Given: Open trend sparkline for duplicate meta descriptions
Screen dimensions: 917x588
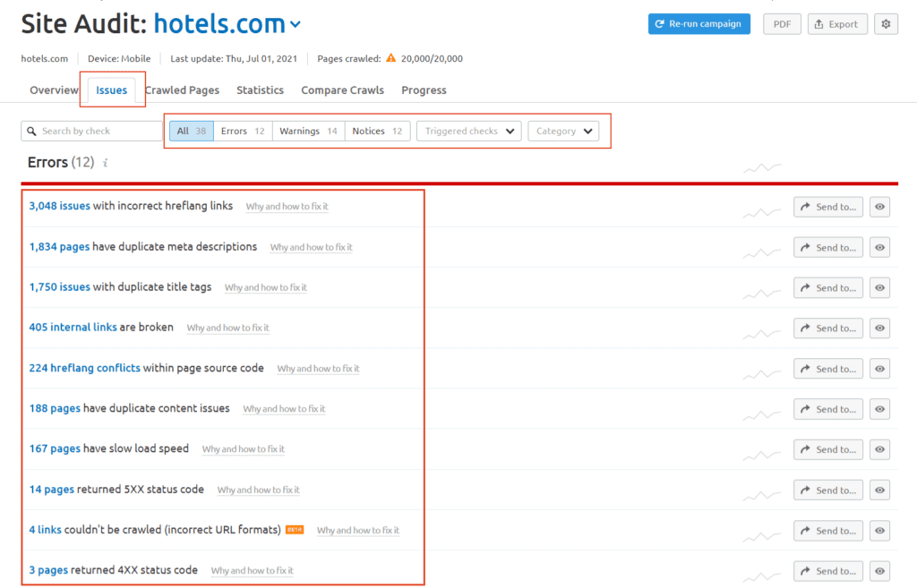Looking at the screenshot, I should pos(761,253).
